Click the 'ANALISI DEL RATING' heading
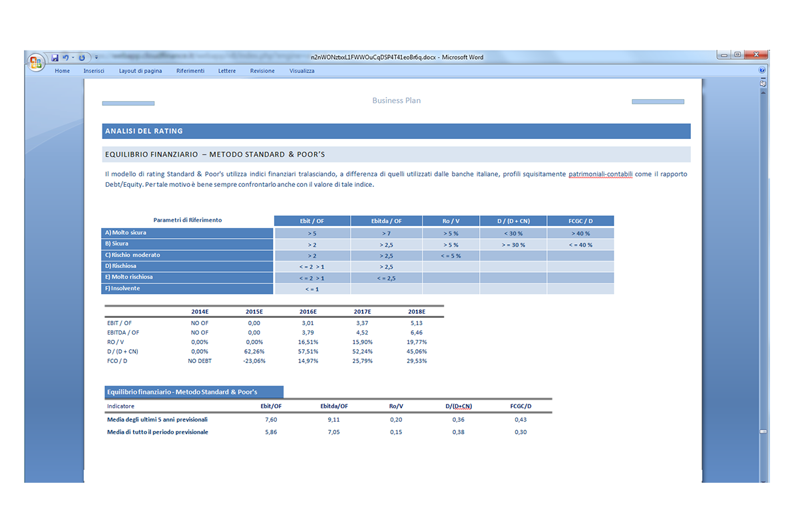Viewport: 794px width, 532px height. click(x=144, y=131)
